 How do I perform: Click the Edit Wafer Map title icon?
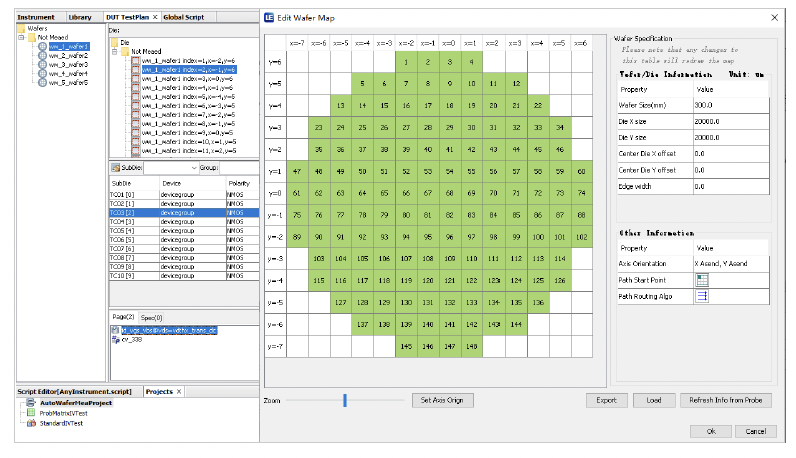click(x=269, y=18)
